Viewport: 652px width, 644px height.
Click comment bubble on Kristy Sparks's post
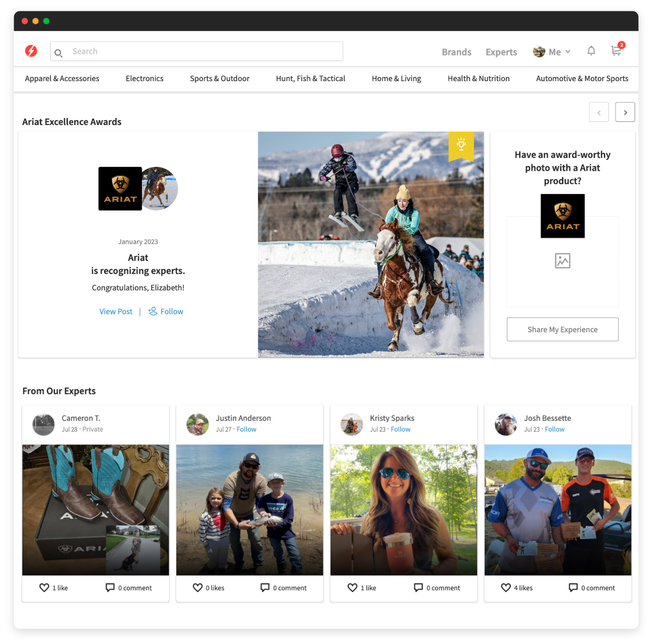point(419,587)
